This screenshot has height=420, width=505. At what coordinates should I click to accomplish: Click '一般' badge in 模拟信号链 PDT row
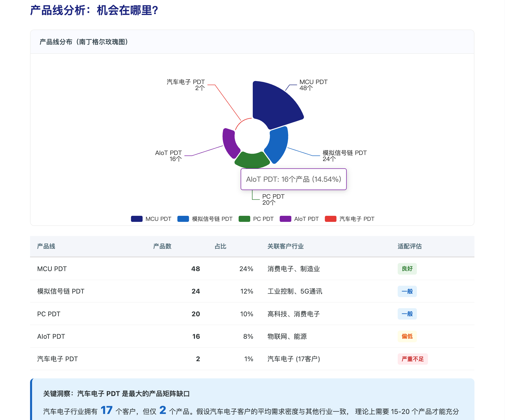click(x=407, y=291)
